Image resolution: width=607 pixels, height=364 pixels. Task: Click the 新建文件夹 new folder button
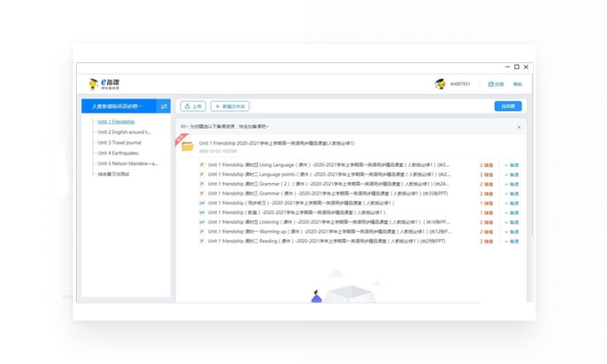tap(229, 106)
